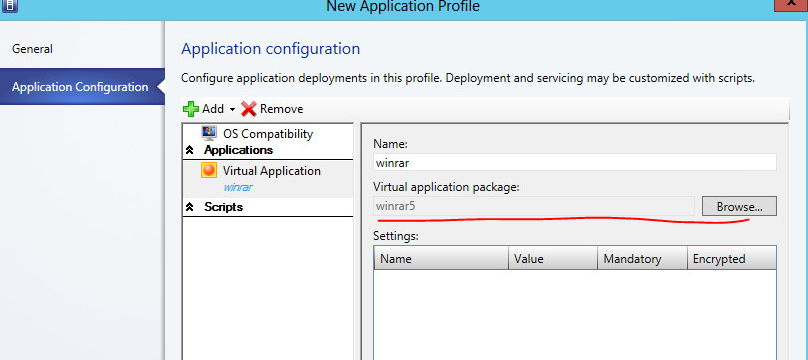This screenshot has height=360, width=808.
Task: Click the red X Remove icon
Action: coord(249,109)
